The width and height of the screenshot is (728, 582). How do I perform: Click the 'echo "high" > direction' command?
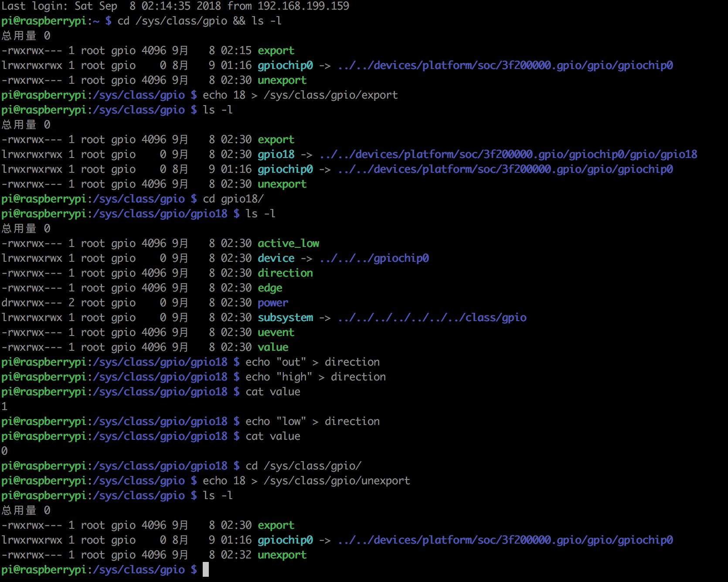[x=316, y=377]
